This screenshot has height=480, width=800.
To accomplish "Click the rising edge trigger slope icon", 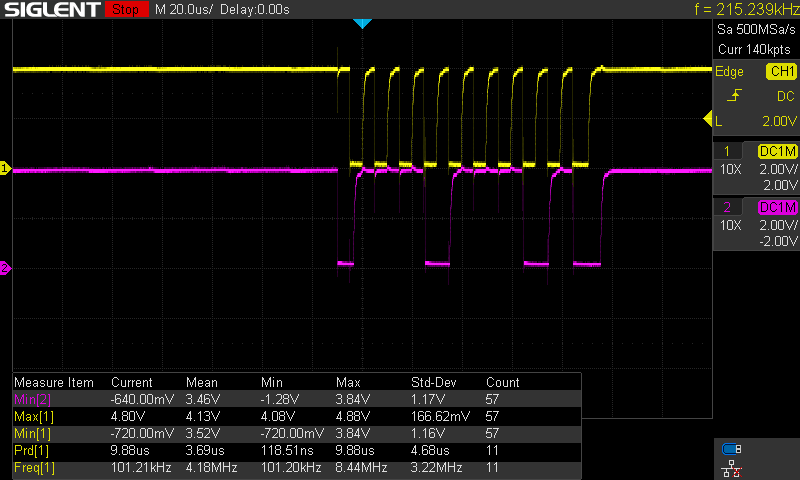I will point(734,95).
